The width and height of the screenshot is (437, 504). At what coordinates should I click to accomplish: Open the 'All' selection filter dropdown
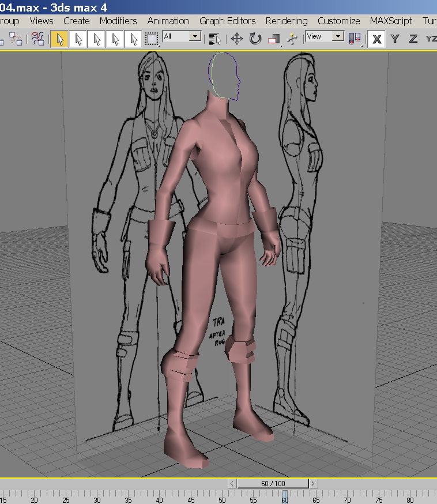point(195,36)
